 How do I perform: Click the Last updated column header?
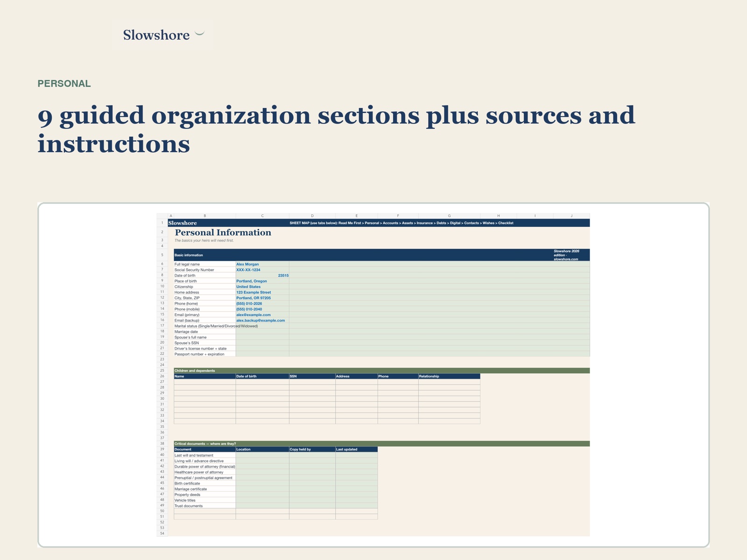pyautogui.click(x=356, y=449)
